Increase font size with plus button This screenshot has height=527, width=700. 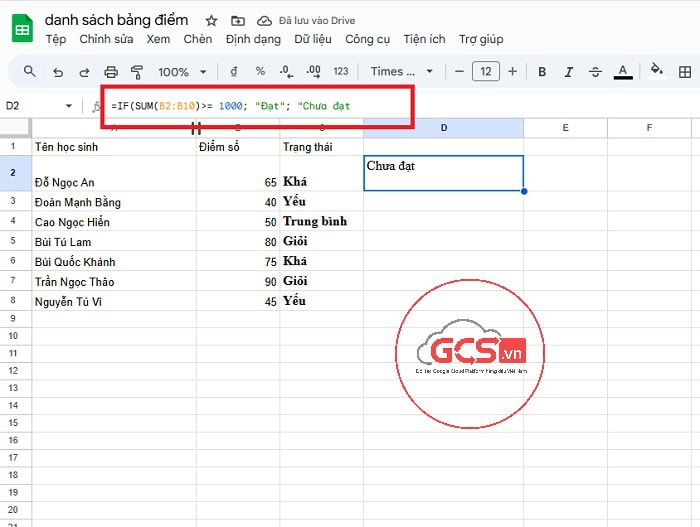[x=513, y=72]
